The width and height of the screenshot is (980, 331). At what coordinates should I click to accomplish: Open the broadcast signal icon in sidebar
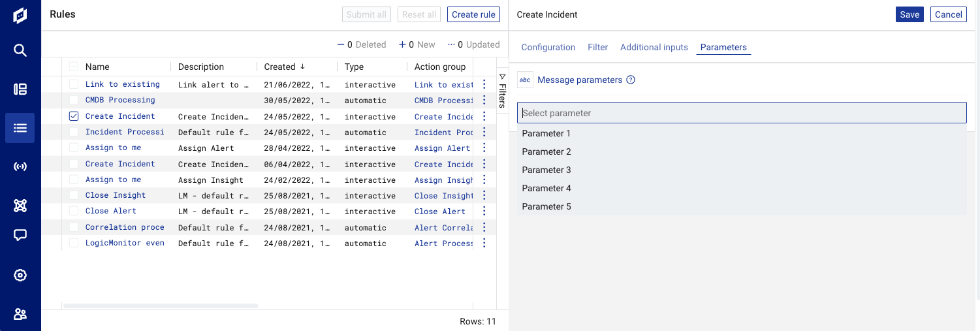coord(20,166)
